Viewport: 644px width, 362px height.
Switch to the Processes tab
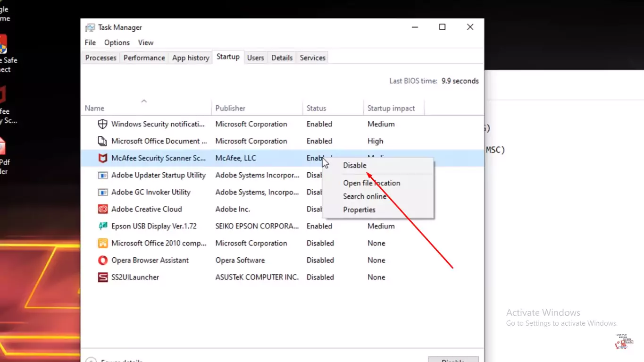tap(100, 58)
